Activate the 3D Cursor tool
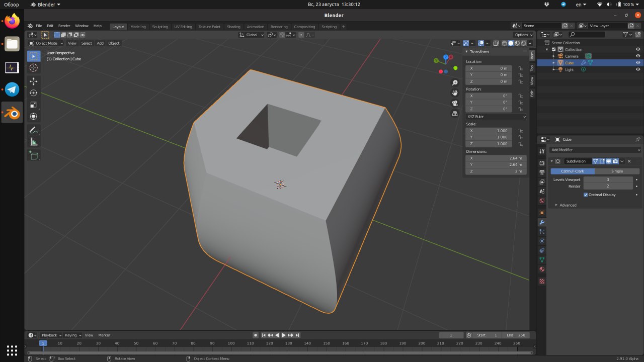 (x=34, y=68)
